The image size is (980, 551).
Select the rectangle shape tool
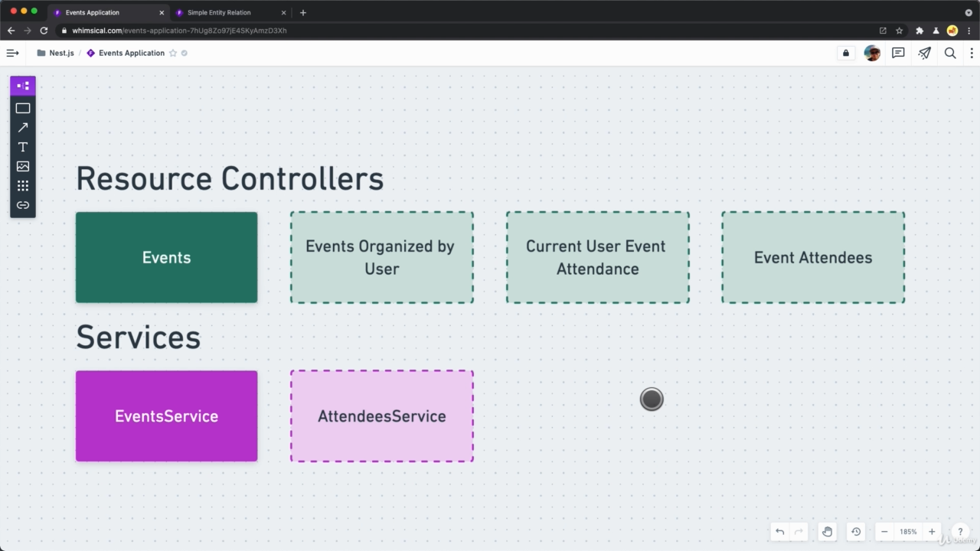click(23, 109)
